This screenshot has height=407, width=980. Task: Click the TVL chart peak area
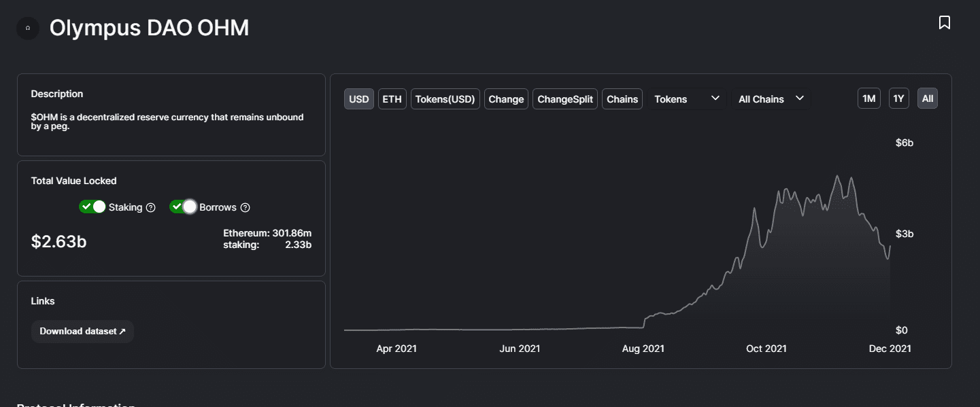click(838, 178)
